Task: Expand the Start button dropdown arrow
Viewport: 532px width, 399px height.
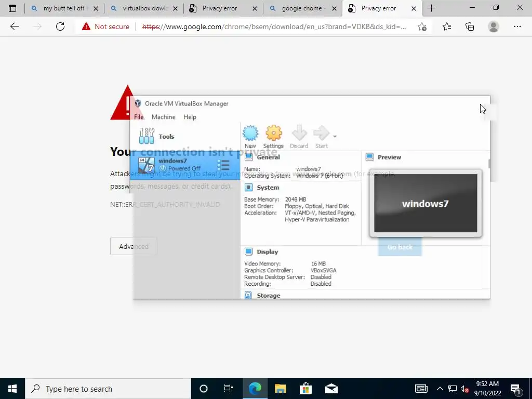Action: coord(335,137)
